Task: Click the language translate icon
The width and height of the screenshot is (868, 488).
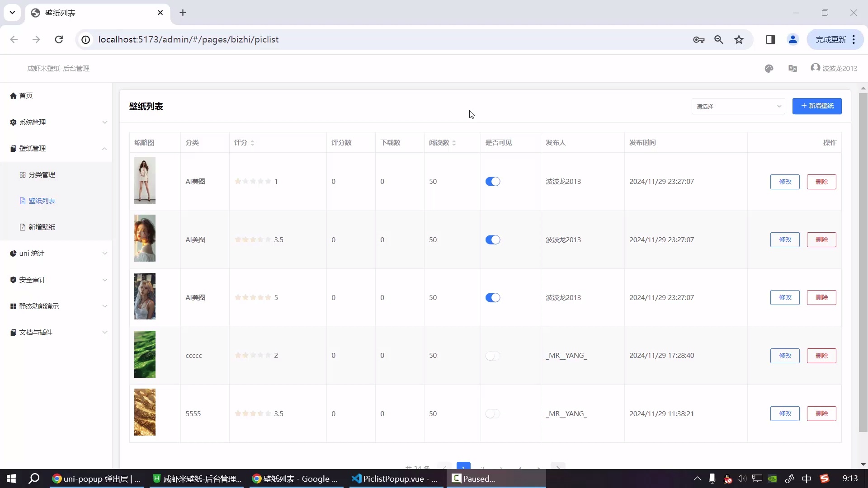Action: [793, 68]
